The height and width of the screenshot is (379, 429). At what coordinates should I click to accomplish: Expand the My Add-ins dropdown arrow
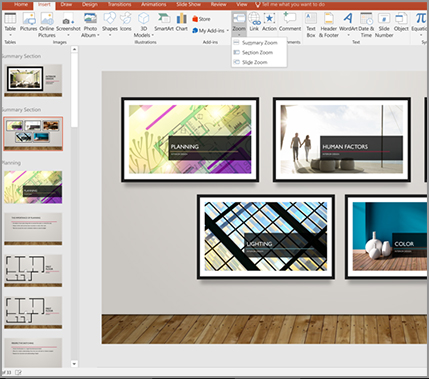227,31
